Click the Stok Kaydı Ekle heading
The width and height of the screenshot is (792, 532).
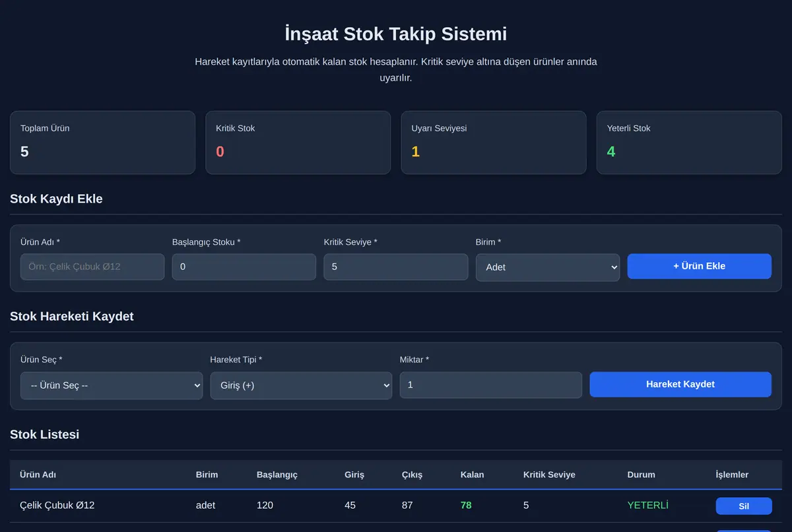[x=56, y=199]
